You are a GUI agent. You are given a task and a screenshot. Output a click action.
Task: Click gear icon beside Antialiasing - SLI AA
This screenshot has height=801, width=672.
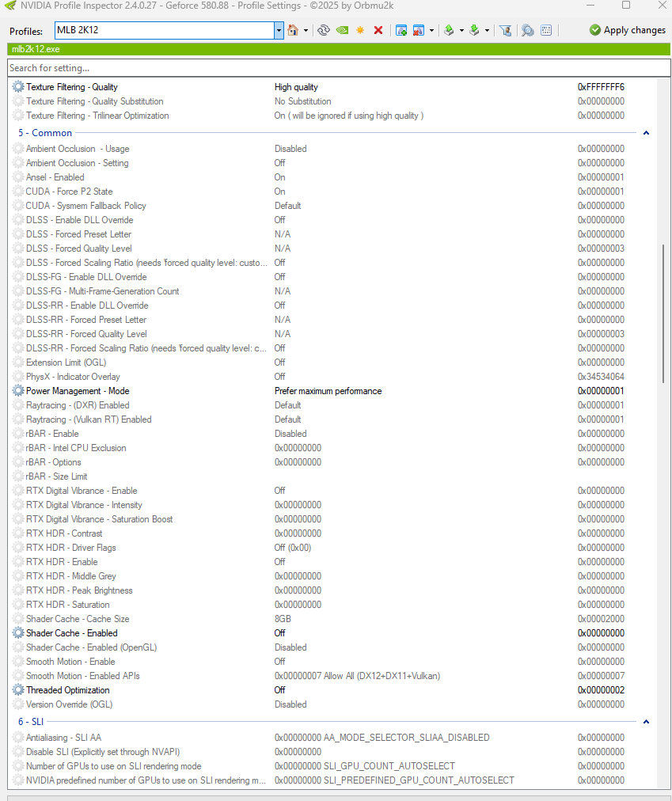[x=18, y=738]
